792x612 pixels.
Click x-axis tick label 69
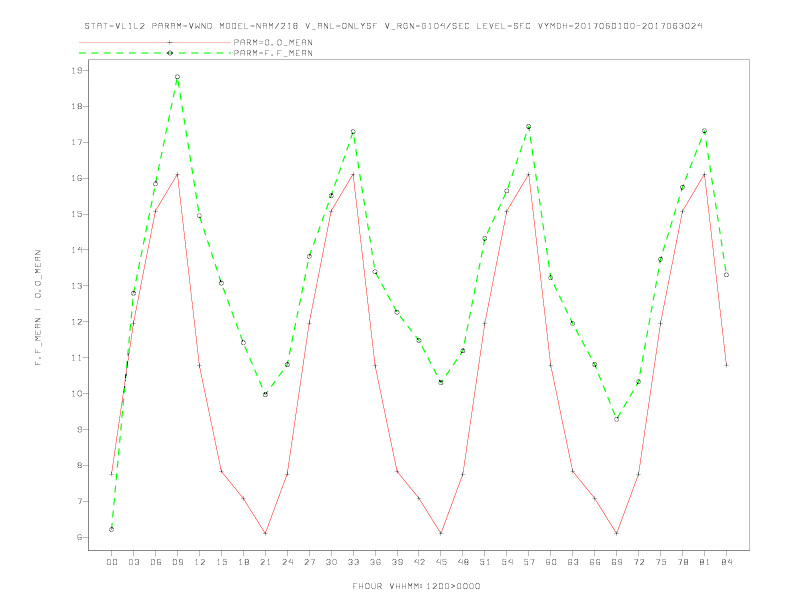coord(617,562)
